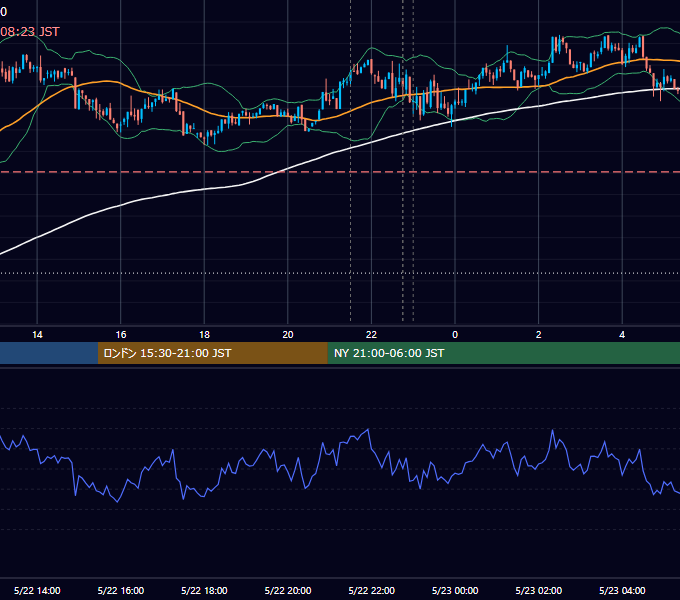The width and height of the screenshot is (680, 600).
Task: Click the 5/23 04:00 date label
Action: tap(622, 590)
